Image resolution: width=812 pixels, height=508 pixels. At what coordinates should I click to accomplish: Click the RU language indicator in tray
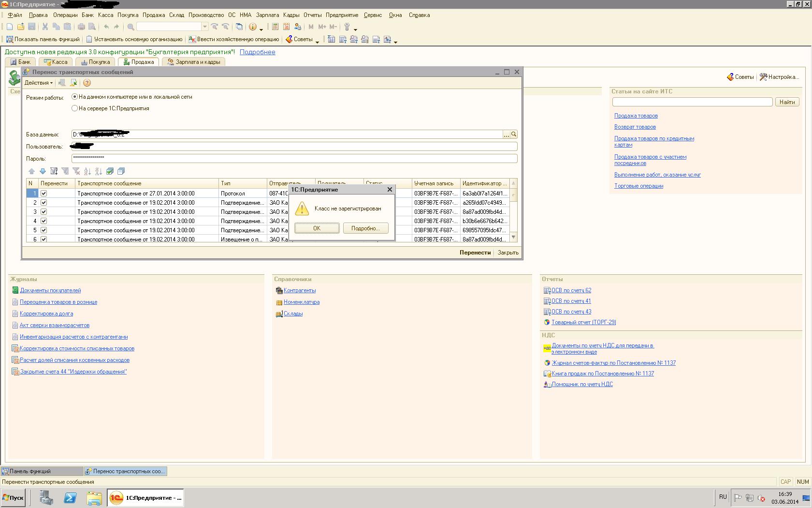pos(723,497)
